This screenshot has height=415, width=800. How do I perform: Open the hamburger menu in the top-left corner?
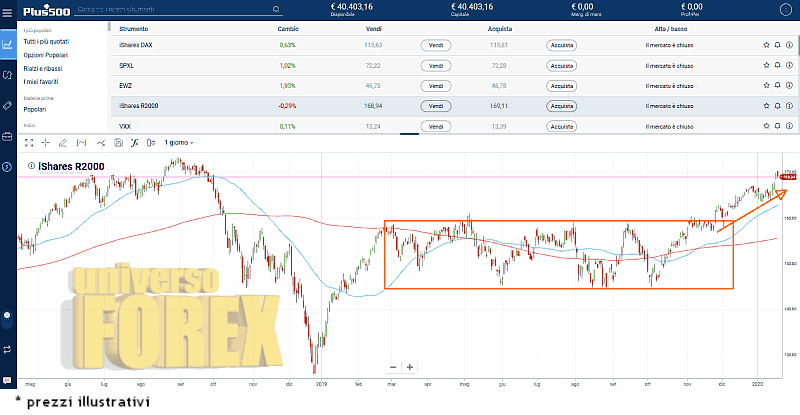pos(7,13)
